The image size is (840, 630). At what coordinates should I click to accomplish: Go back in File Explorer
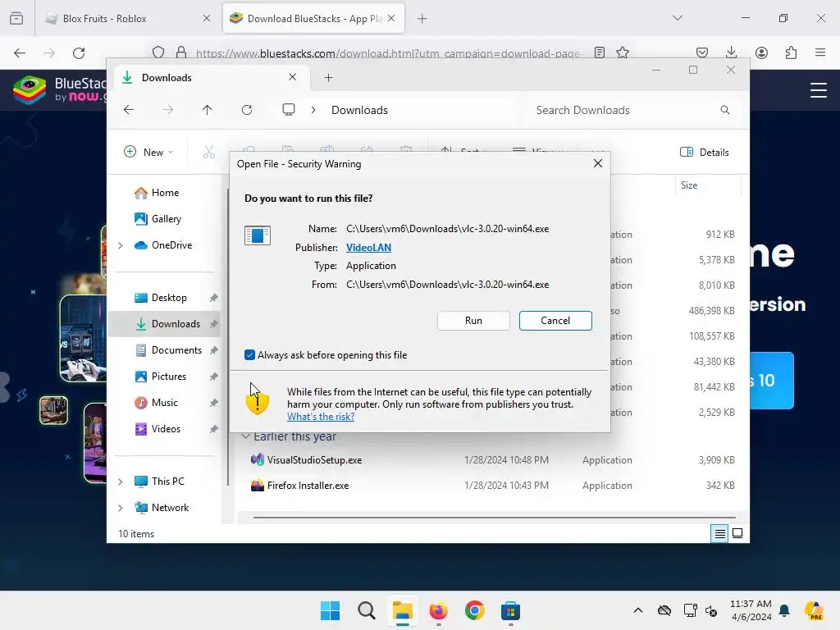click(129, 110)
